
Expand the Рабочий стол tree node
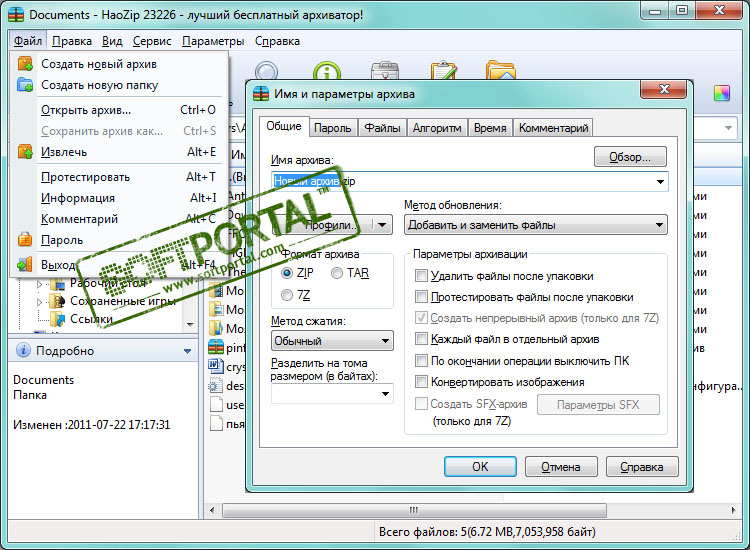pyautogui.click(x=40, y=284)
